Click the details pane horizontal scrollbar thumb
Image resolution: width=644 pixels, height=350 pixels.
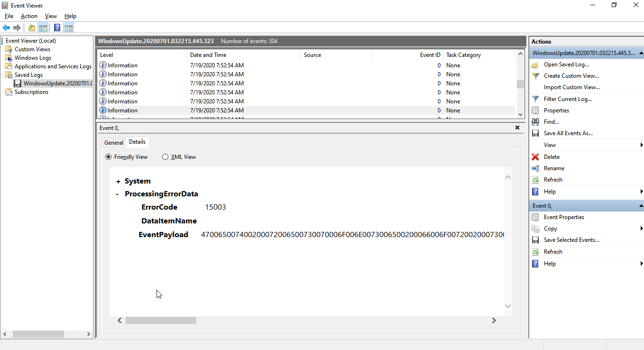pos(161,321)
